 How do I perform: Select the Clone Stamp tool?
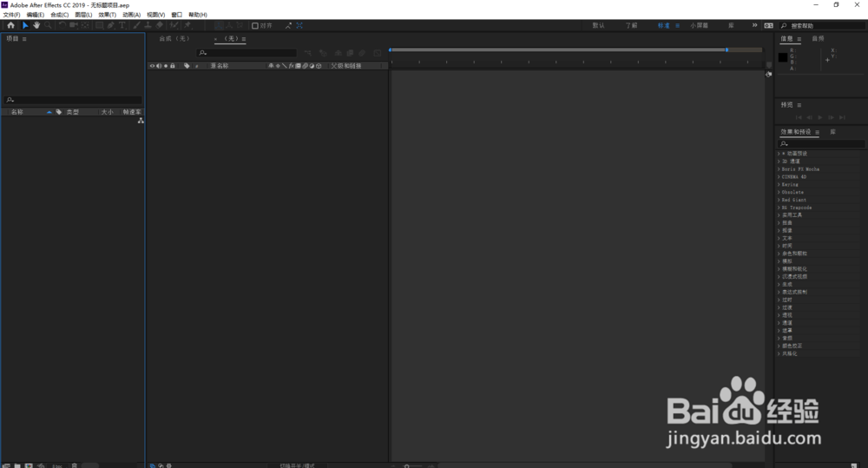click(148, 25)
